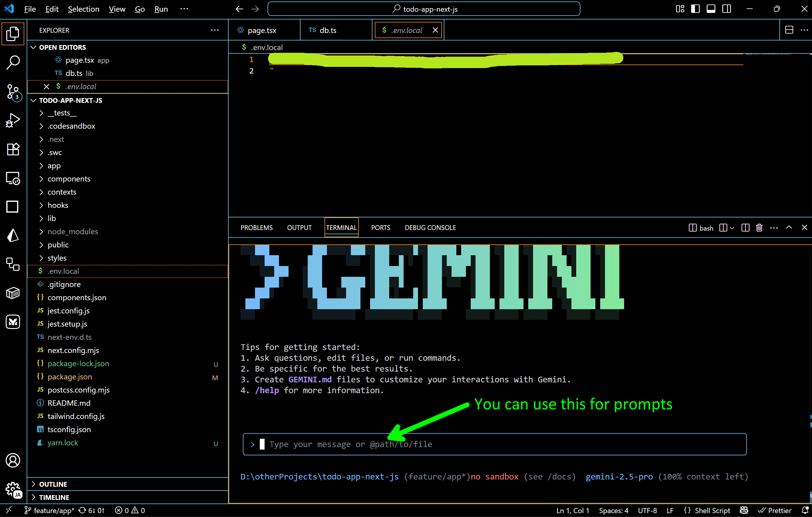Screen dimensions: 812x517
Task: Open the title bar overflow menu ellipsis
Action: pos(184,9)
